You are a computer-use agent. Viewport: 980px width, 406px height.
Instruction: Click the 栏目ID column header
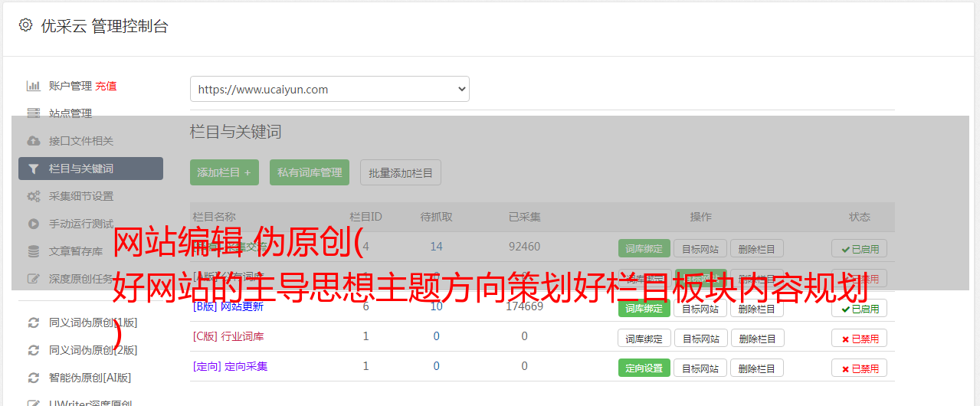click(x=365, y=217)
